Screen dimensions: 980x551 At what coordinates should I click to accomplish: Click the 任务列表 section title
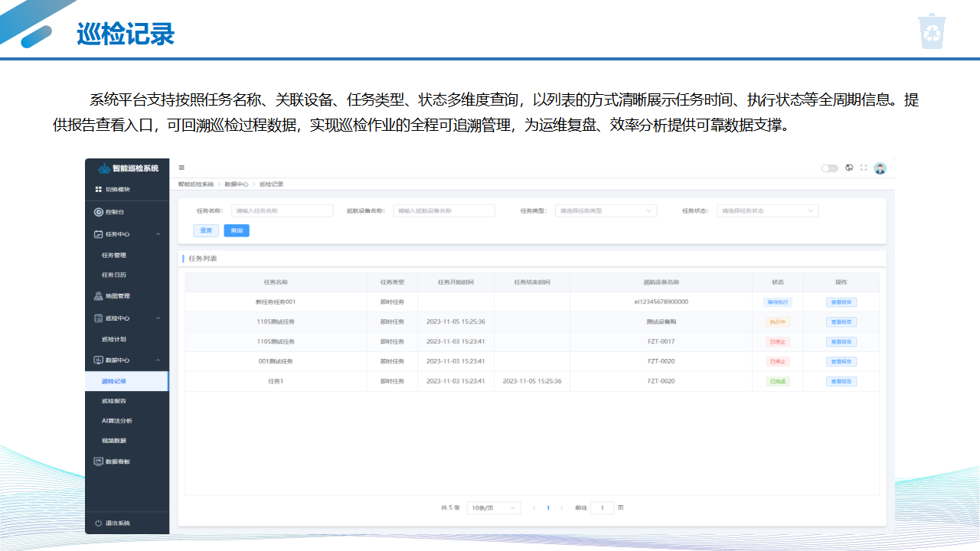[x=202, y=259]
